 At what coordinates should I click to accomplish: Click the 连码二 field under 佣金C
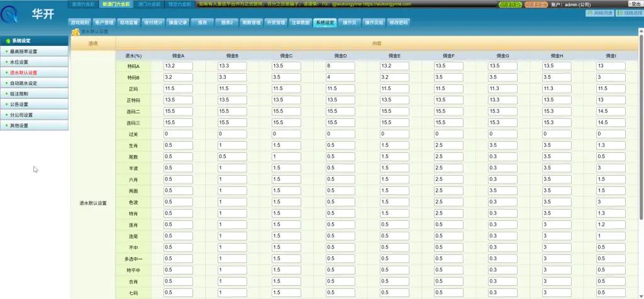click(286, 111)
